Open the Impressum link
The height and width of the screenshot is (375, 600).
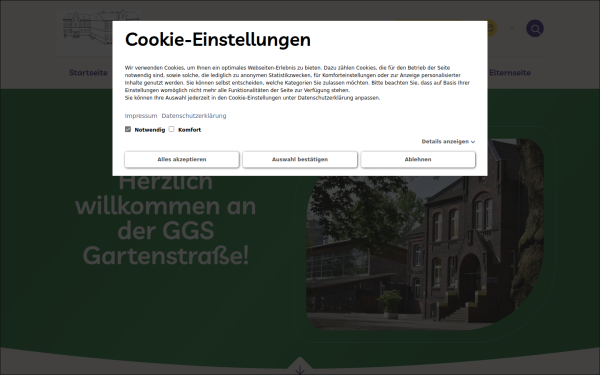click(x=141, y=116)
